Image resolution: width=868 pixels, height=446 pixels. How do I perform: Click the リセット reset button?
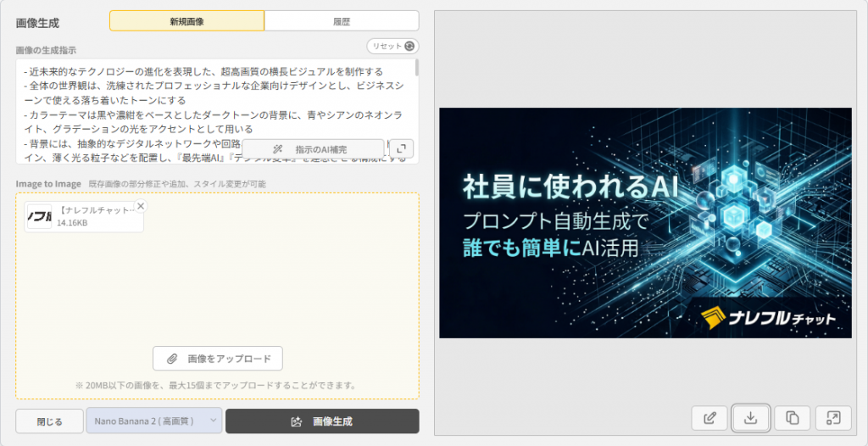tap(392, 47)
